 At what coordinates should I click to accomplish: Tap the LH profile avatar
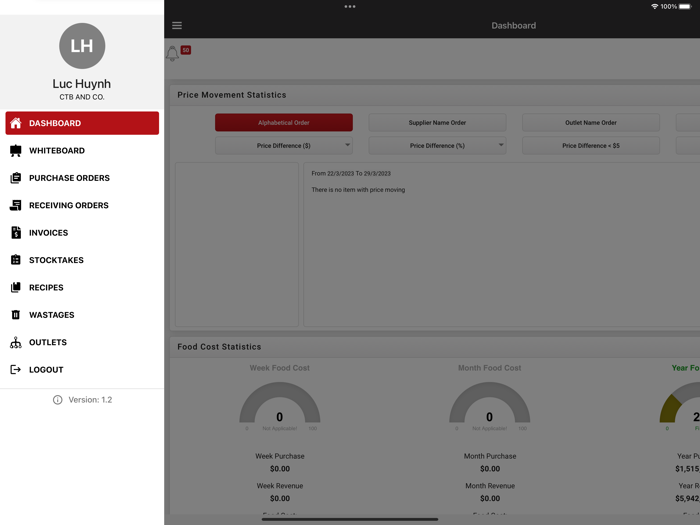[82, 46]
